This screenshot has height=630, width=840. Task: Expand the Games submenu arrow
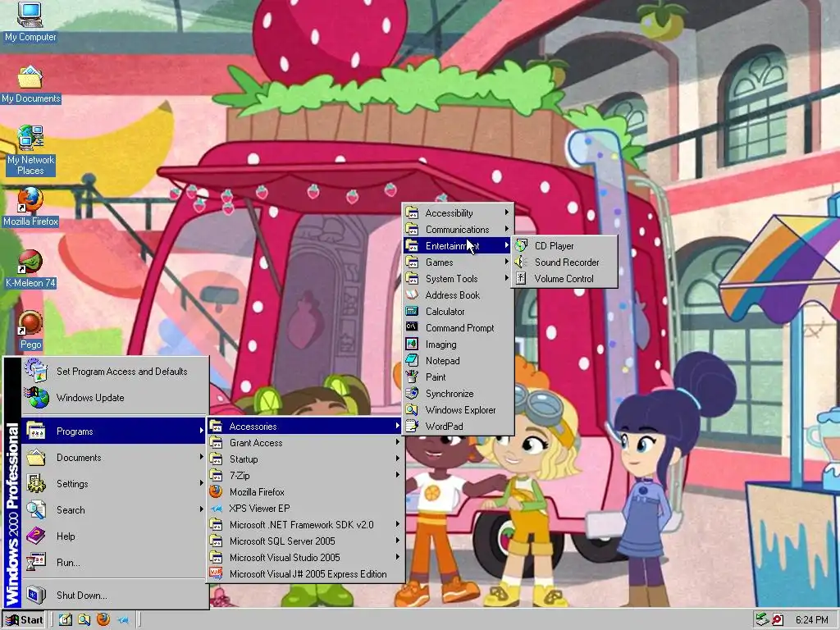(506, 262)
